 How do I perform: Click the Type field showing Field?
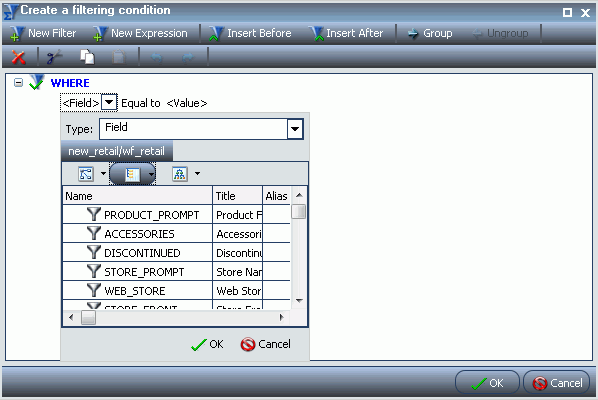tap(193, 129)
